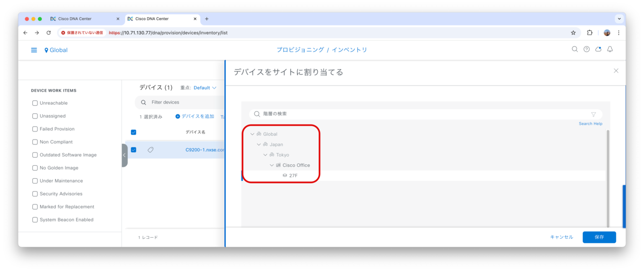Open Chrome three-dot menu
Screen dimensions: 644x271
click(619, 33)
